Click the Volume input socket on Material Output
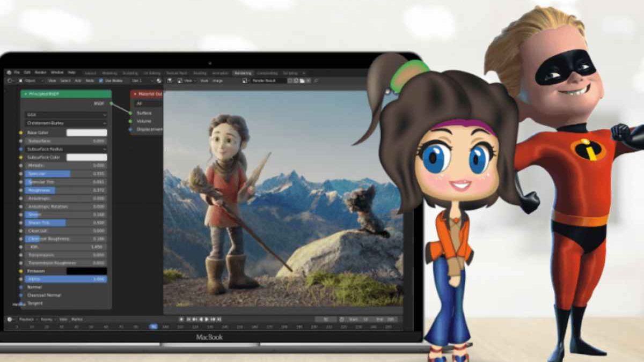This screenshot has height=362, width=644. (130, 121)
